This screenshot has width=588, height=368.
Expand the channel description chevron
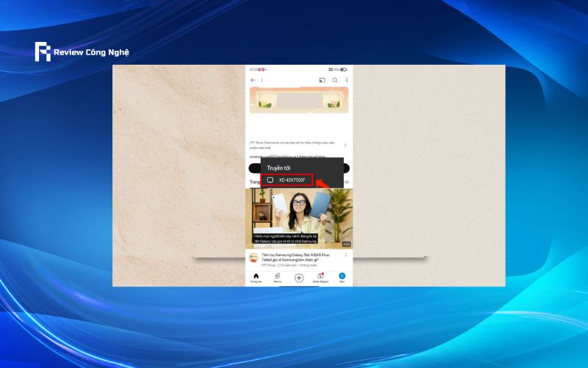(x=345, y=145)
